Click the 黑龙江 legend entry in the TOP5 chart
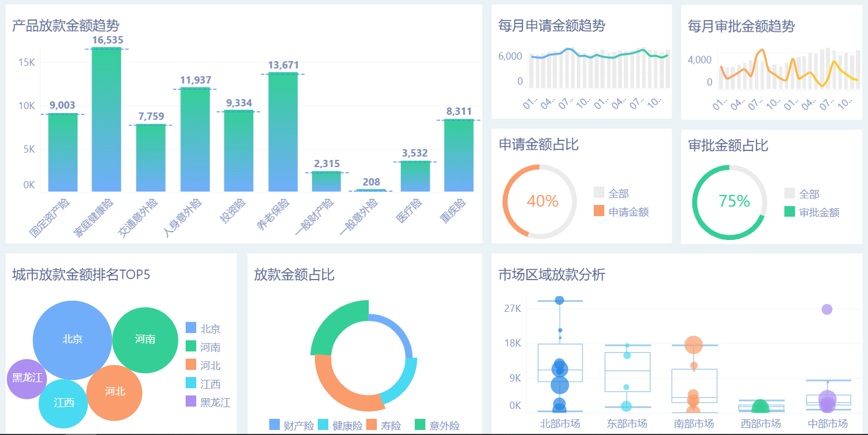Viewport: 868px width, 435px height. point(215,402)
